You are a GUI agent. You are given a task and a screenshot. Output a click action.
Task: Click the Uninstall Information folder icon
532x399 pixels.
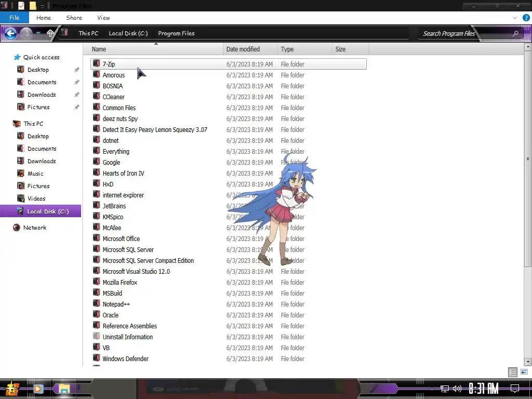[x=96, y=336]
